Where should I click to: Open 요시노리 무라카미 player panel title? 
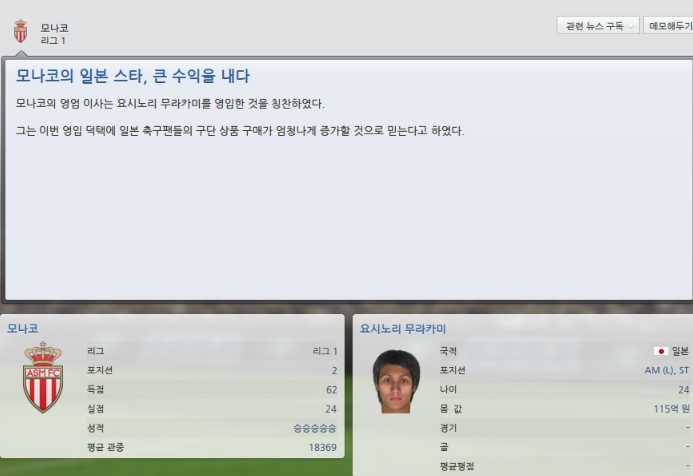click(403, 329)
